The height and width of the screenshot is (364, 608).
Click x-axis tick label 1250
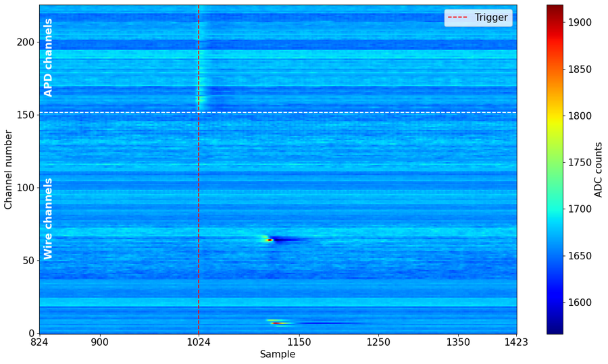[x=378, y=342]
